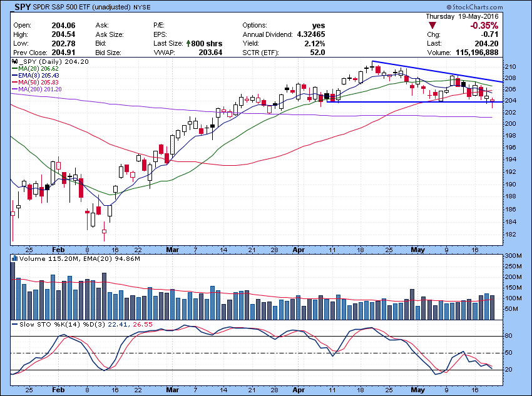Click the 150M label on the volume axis
The height and width of the screenshot is (396, 532).
[x=513, y=288]
